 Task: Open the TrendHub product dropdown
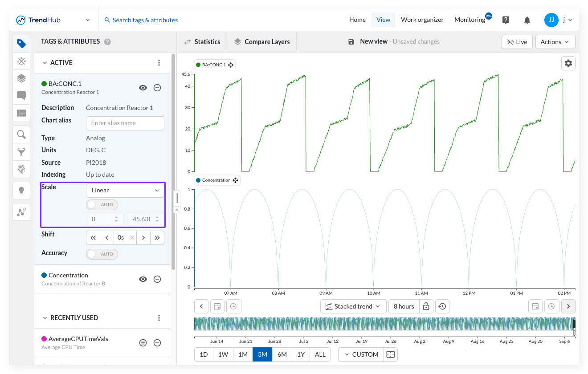pos(88,20)
